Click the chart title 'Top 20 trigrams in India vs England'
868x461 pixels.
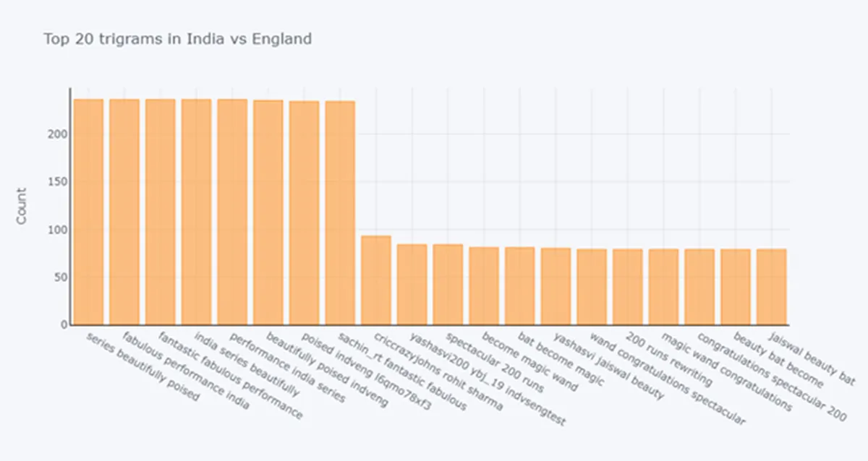pos(178,39)
